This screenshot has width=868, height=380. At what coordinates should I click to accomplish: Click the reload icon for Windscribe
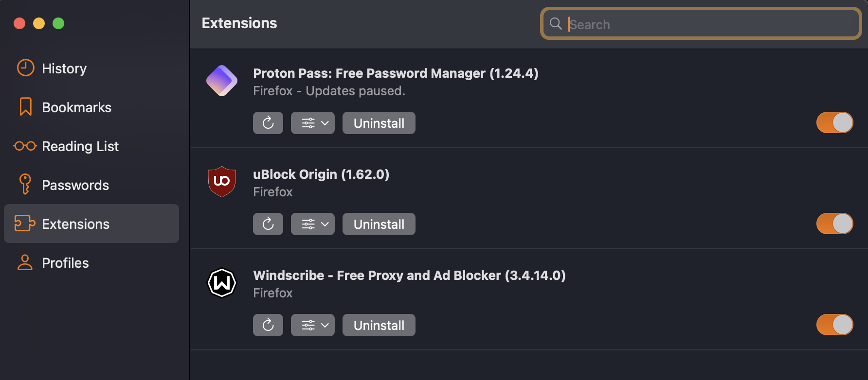[268, 325]
